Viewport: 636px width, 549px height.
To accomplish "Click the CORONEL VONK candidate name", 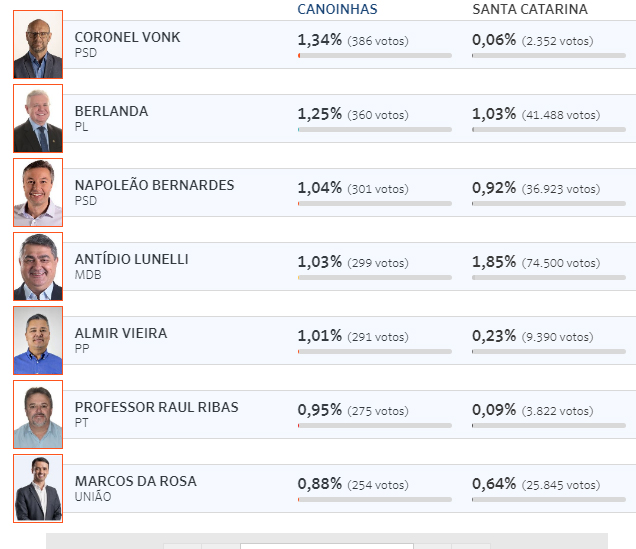I will [127, 37].
